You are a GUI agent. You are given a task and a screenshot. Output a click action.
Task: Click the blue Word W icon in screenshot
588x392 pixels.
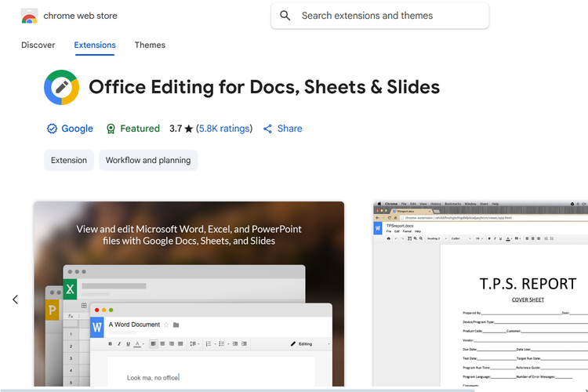coord(97,328)
